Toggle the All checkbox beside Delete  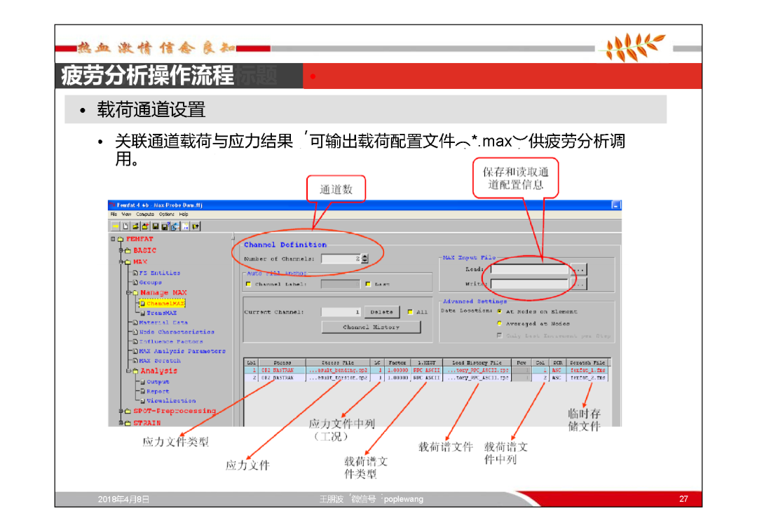coord(410,313)
